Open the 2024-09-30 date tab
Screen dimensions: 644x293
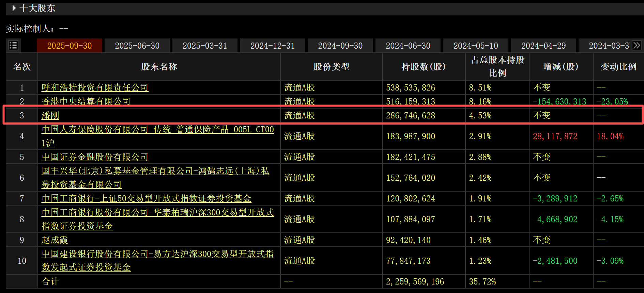tap(340, 46)
